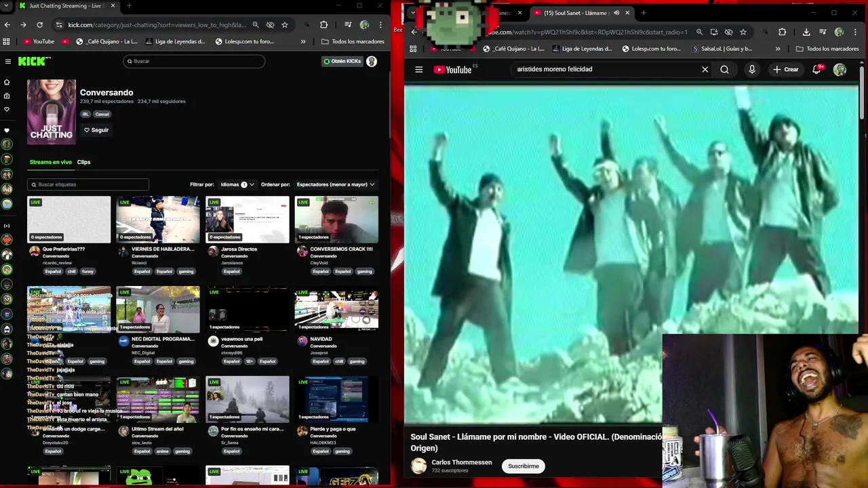Image resolution: width=868 pixels, height=488 pixels.
Task: Focus the Buscar etiquetas tag search
Action: click(88, 184)
